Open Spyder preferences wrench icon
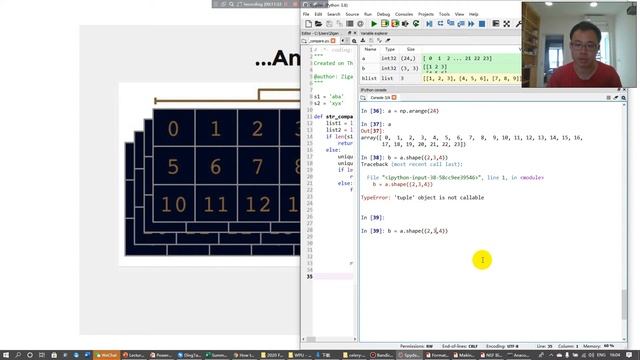The width and height of the screenshot is (640, 360). (x=518, y=24)
